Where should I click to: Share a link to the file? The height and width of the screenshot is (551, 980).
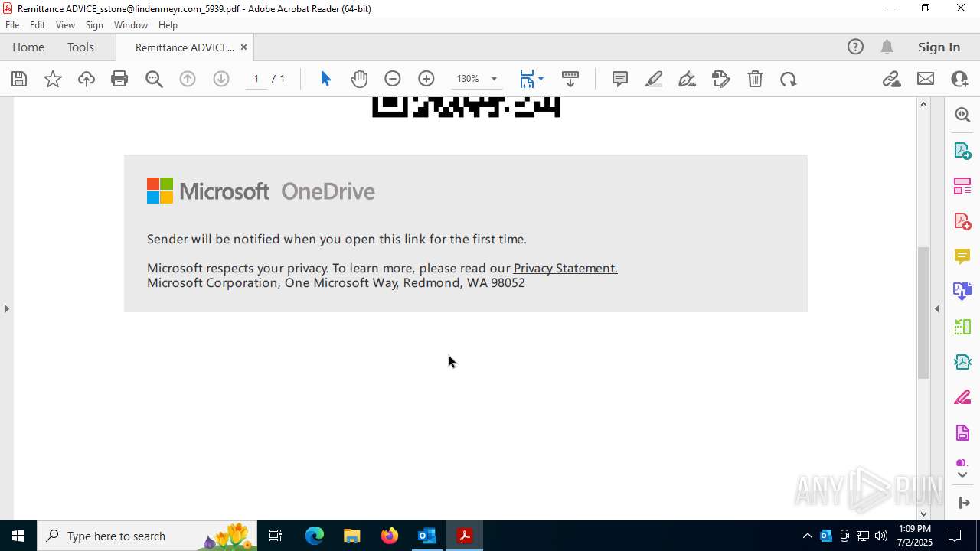pyautogui.click(x=891, y=79)
